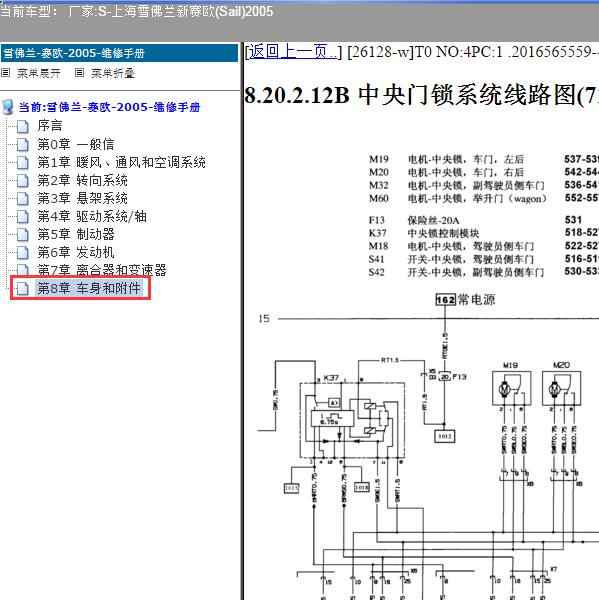Select 第8章 车身和附件
The height and width of the screenshot is (600, 599).
89,288
